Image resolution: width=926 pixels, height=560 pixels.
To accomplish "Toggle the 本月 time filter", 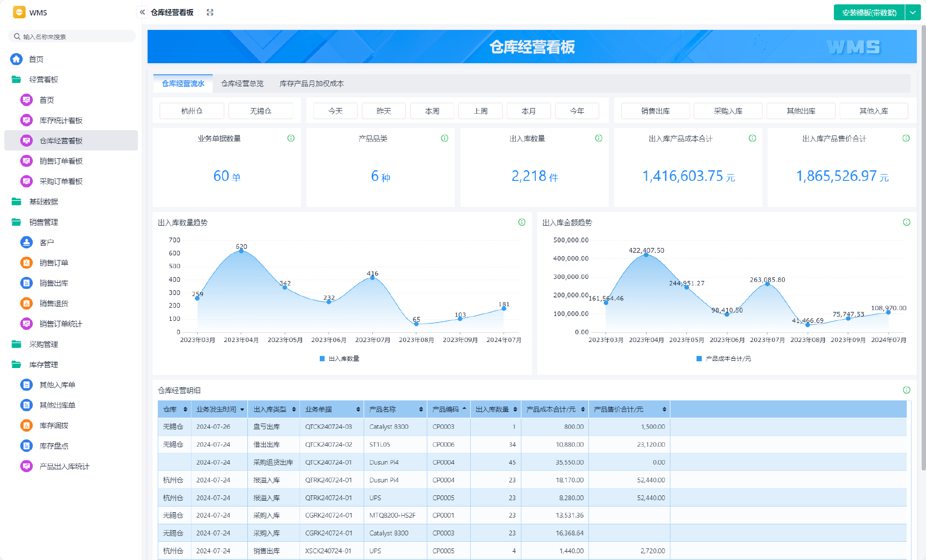I will click(x=529, y=111).
